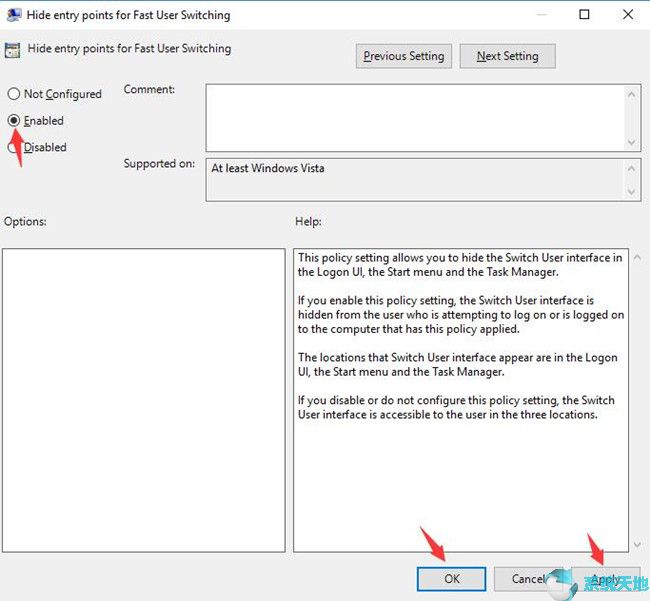This screenshot has height=601, width=650.
Task: Select the Disabled radio button
Action: [14, 147]
